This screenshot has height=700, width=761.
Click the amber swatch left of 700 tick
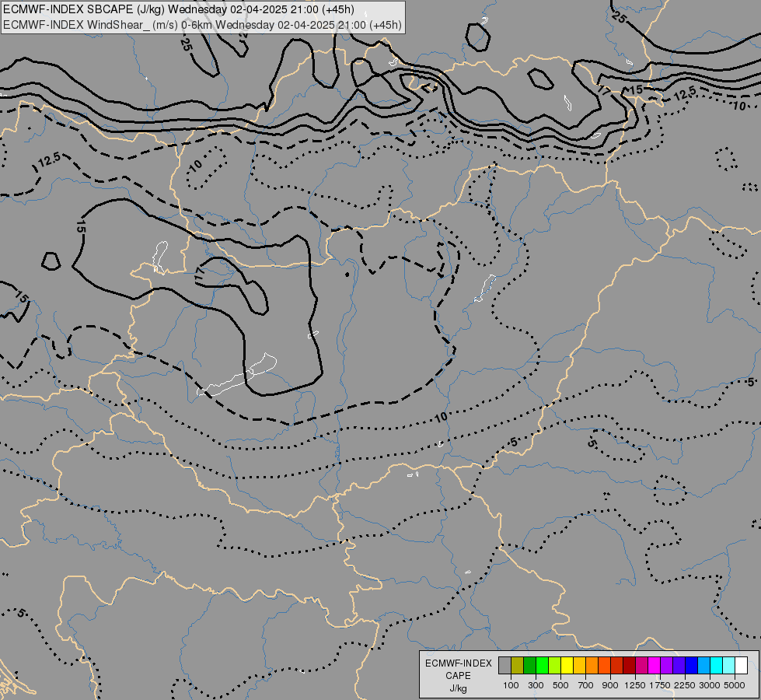[x=579, y=666]
